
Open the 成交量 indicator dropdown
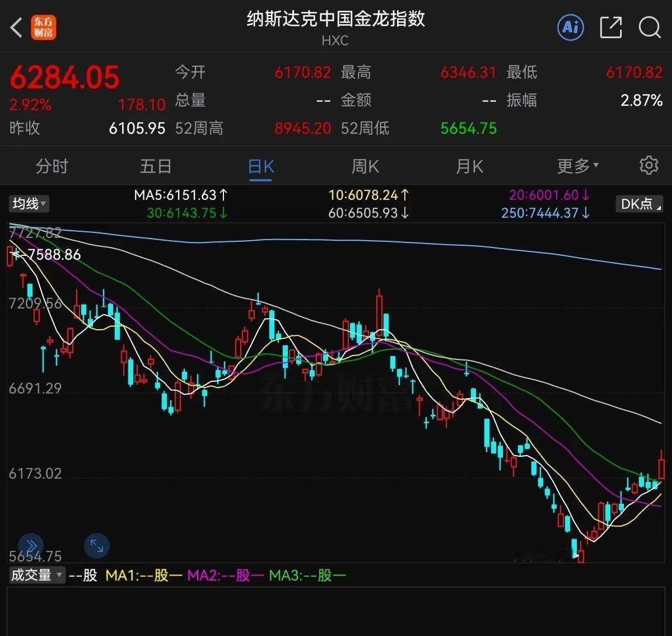coord(37,575)
